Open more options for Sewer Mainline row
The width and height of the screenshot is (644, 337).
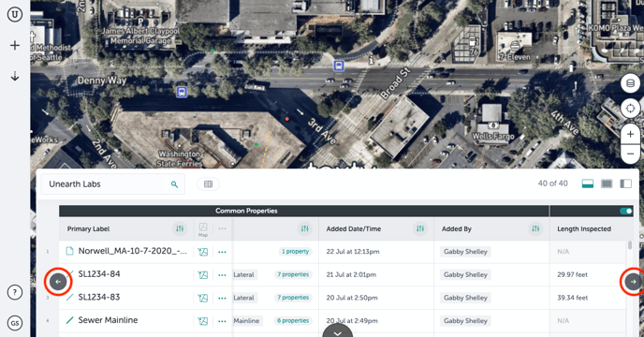[x=222, y=321]
